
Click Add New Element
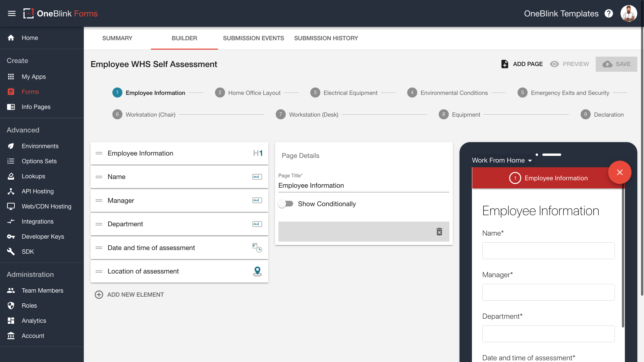coord(129,295)
